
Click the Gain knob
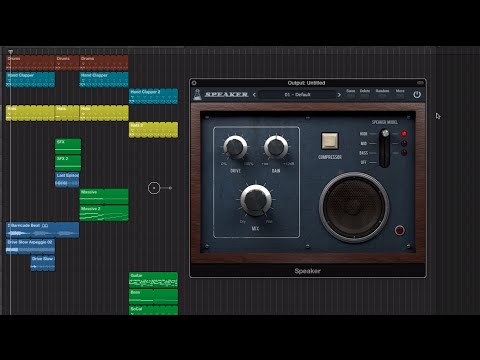276,147
